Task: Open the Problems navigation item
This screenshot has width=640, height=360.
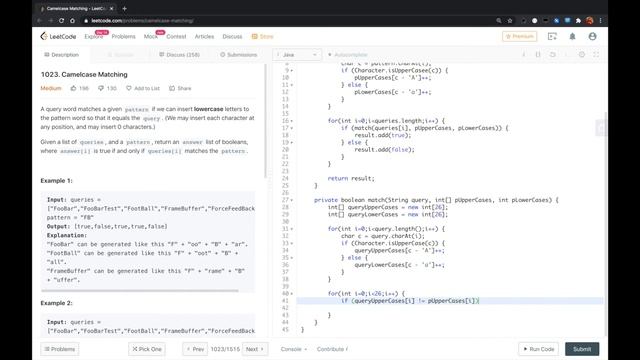Action: coord(123,36)
